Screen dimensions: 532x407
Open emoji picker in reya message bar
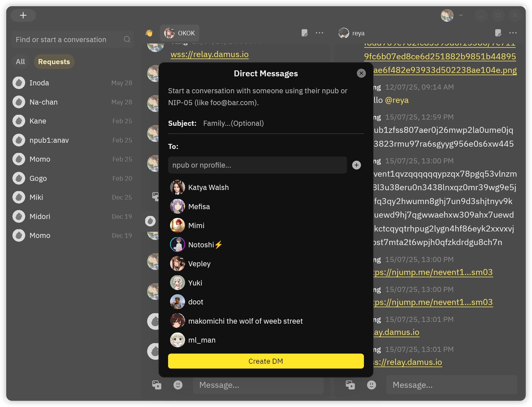coord(371,385)
